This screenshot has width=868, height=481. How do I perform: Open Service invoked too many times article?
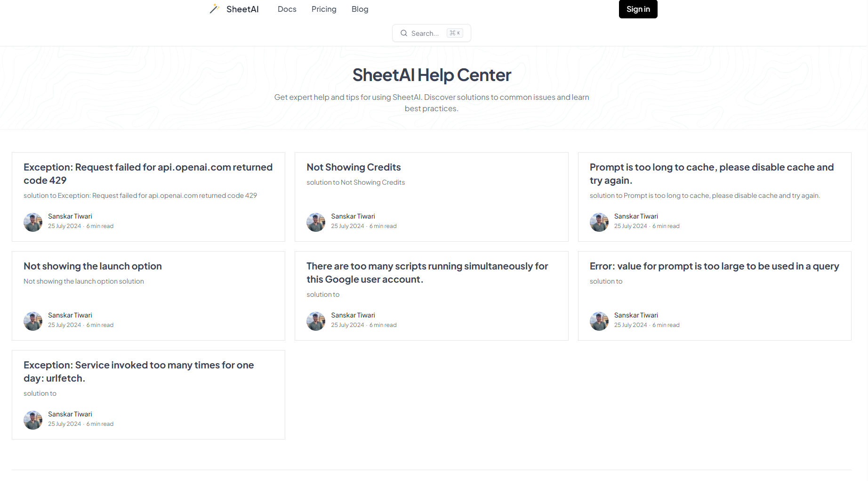tap(138, 371)
